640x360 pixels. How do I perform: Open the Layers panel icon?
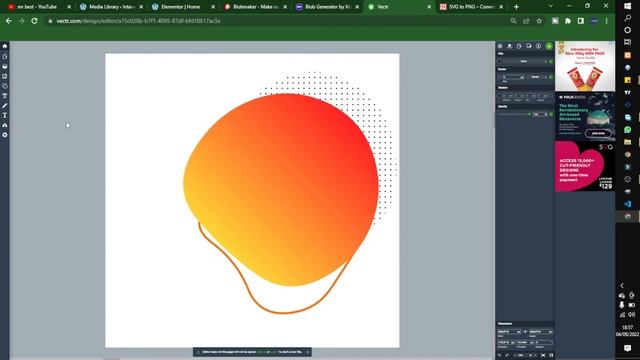pos(5,66)
